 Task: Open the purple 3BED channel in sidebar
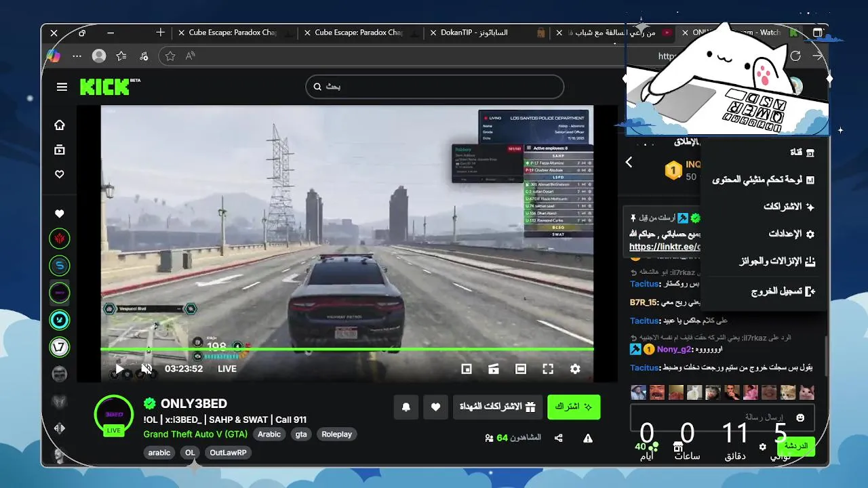[60, 293]
